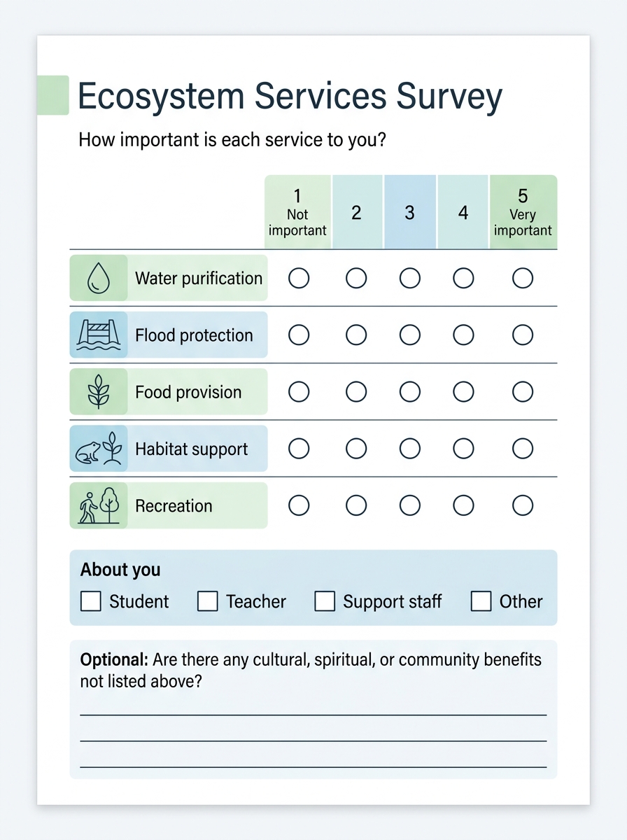Check the Teacher checkbox

click(x=208, y=601)
